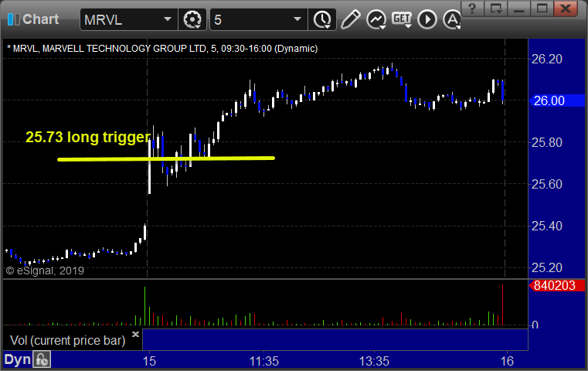Viewport: 588px width, 371px height.
Task: Click 'Vol (current price bar)' study label
Action: pos(67,340)
